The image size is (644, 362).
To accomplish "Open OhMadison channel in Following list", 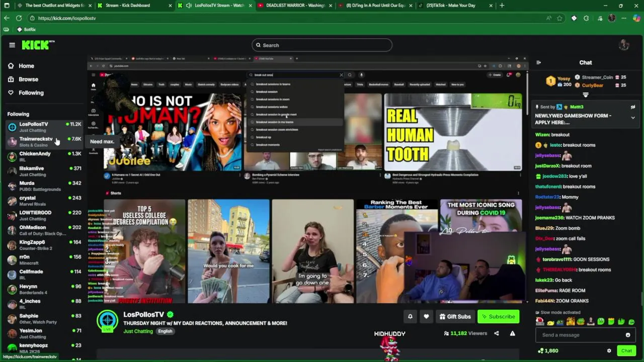I will click(44, 230).
